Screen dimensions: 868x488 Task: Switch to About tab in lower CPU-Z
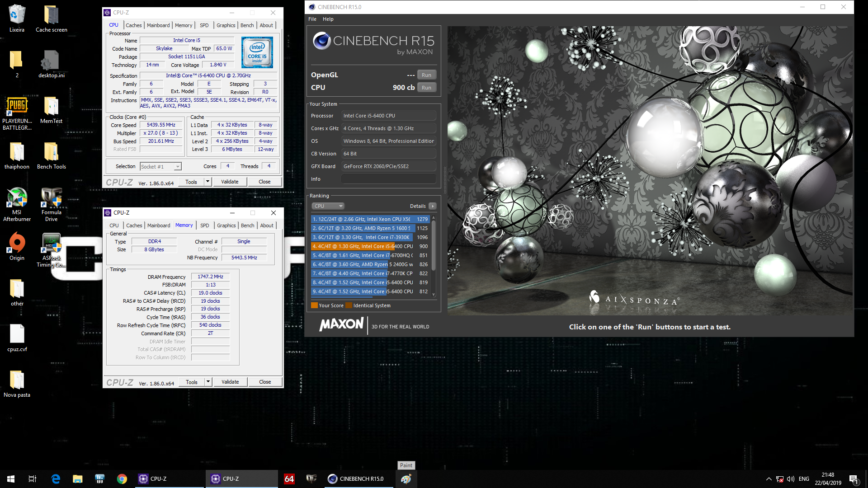[x=267, y=225]
